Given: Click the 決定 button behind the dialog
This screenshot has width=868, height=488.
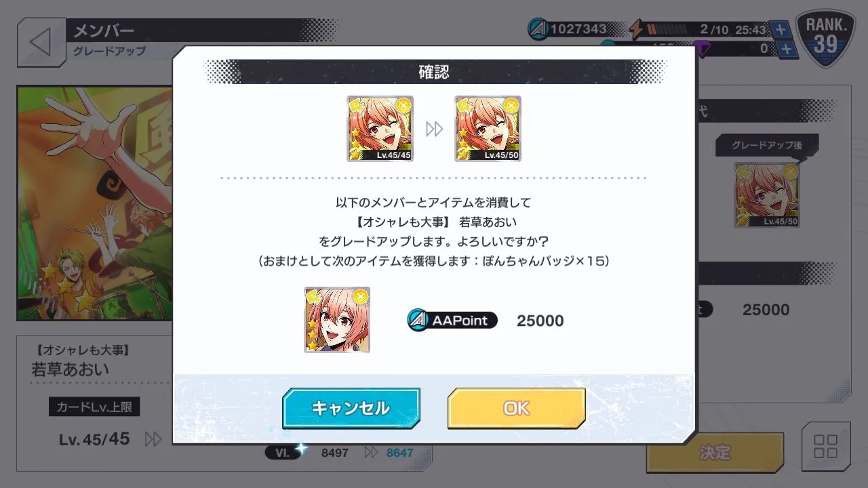Looking at the screenshot, I should click(x=715, y=452).
